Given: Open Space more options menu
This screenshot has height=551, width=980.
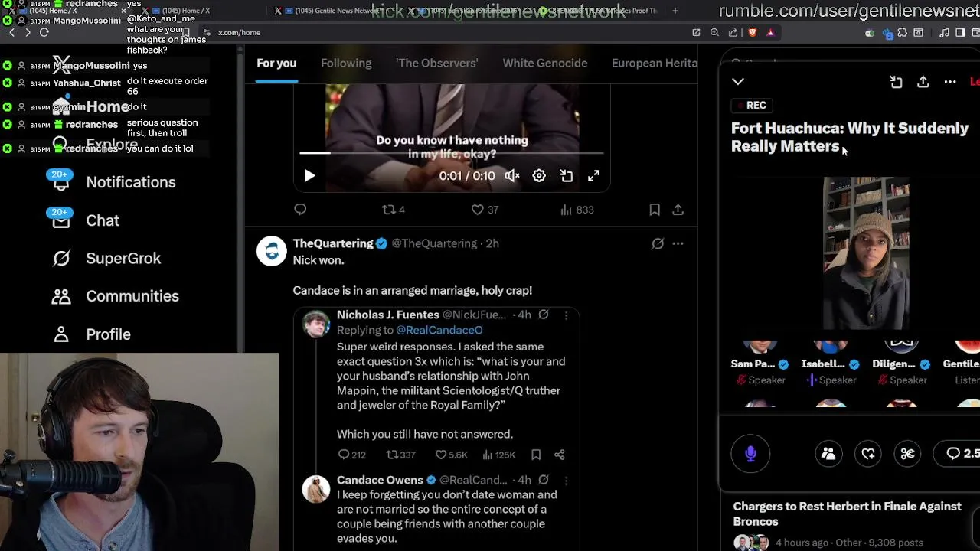Looking at the screenshot, I should tap(950, 82).
